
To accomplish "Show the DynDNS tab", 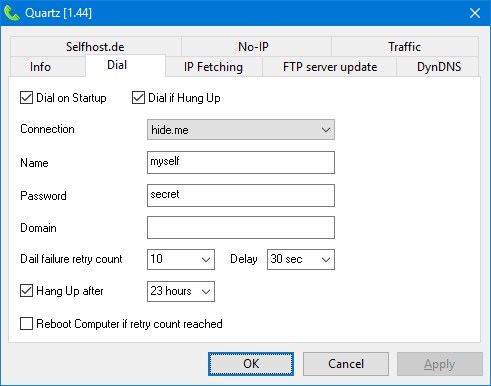I will [x=438, y=67].
